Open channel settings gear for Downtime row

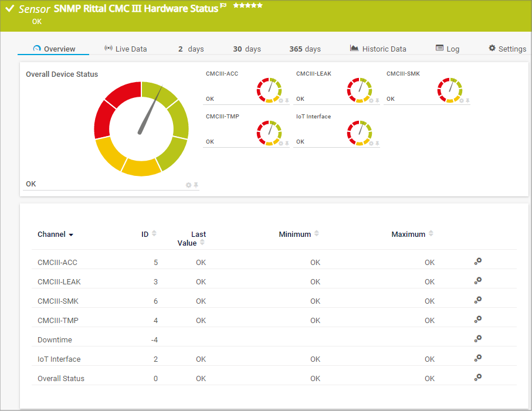477,338
